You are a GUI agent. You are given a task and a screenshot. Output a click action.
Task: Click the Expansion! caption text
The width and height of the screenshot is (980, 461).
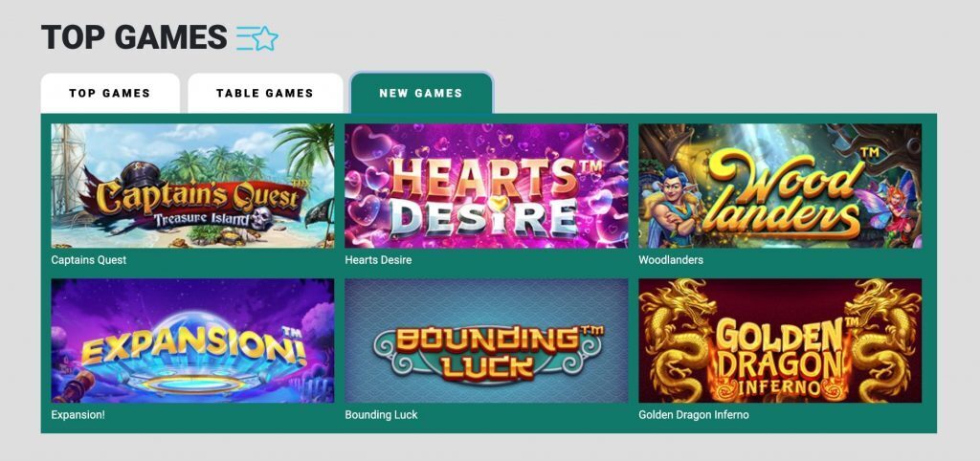(78, 415)
